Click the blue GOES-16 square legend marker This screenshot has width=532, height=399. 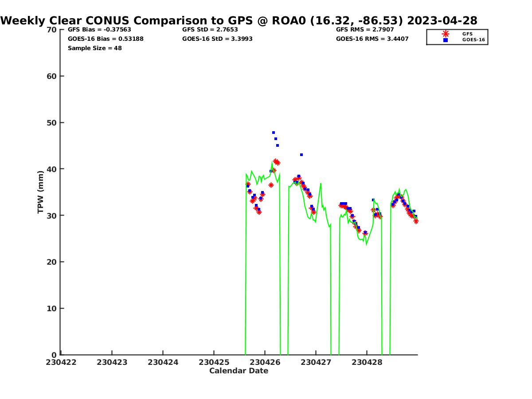click(446, 40)
